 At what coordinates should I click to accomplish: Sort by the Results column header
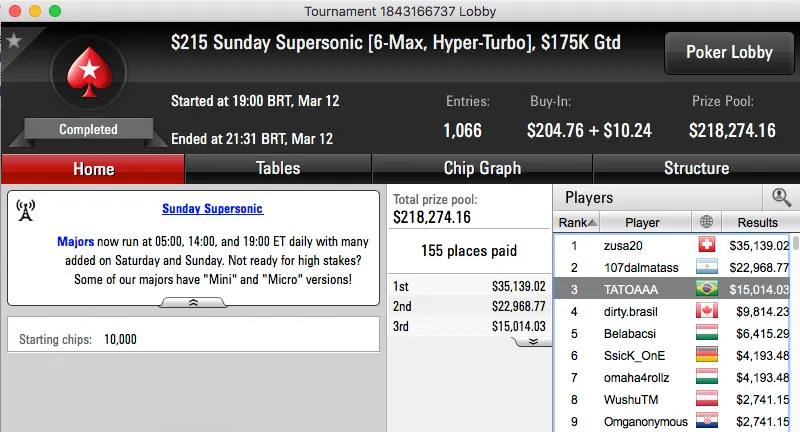[756, 222]
